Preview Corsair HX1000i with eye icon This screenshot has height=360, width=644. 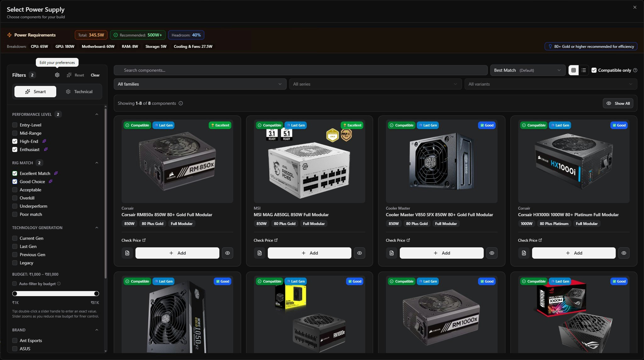624,253
